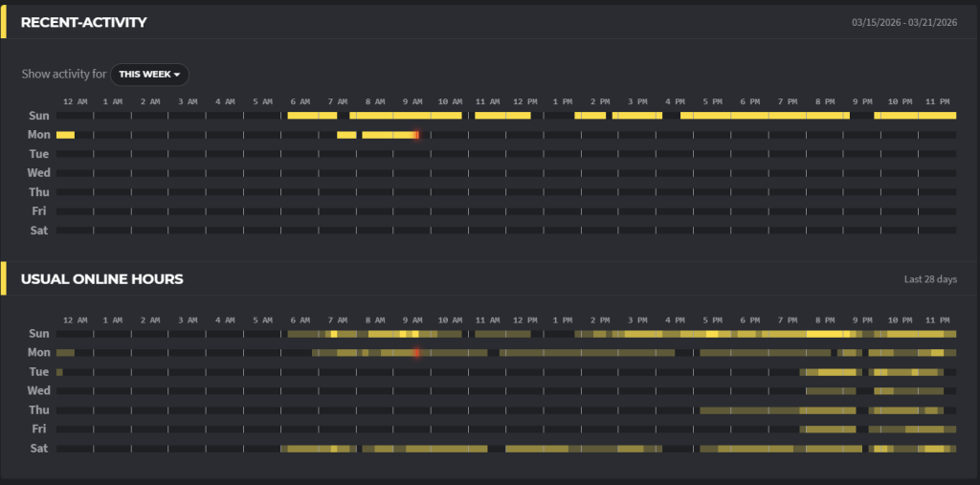Screen dimensions: 980x485
Task: Click the Wed row label in Usual Online Hours
Action: (39, 391)
